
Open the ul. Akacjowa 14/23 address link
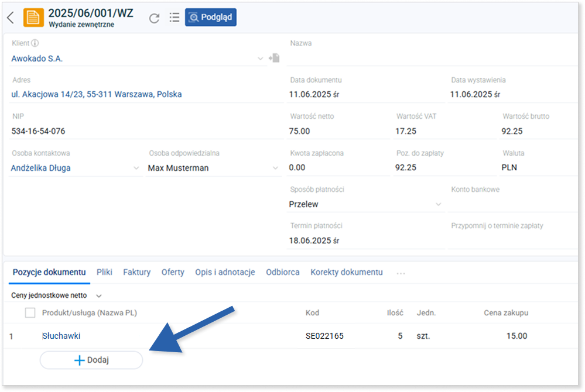(96, 94)
